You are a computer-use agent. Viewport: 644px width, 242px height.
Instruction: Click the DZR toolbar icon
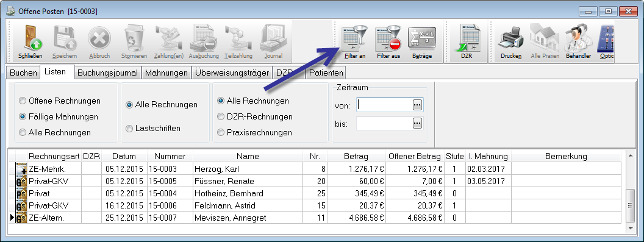pyautogui.click(x=467, y=42)
